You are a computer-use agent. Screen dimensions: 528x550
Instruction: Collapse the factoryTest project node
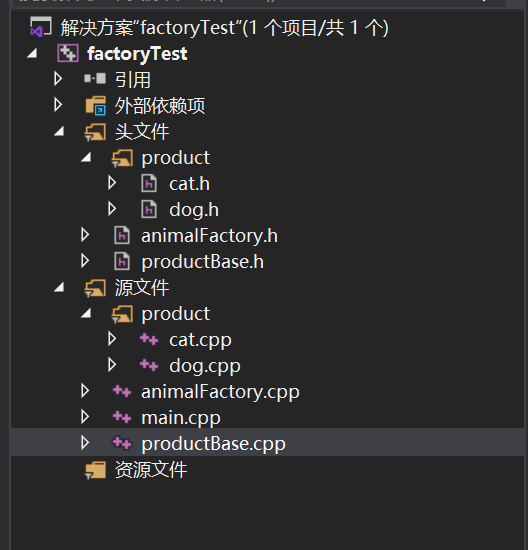[x=32, y=54]
